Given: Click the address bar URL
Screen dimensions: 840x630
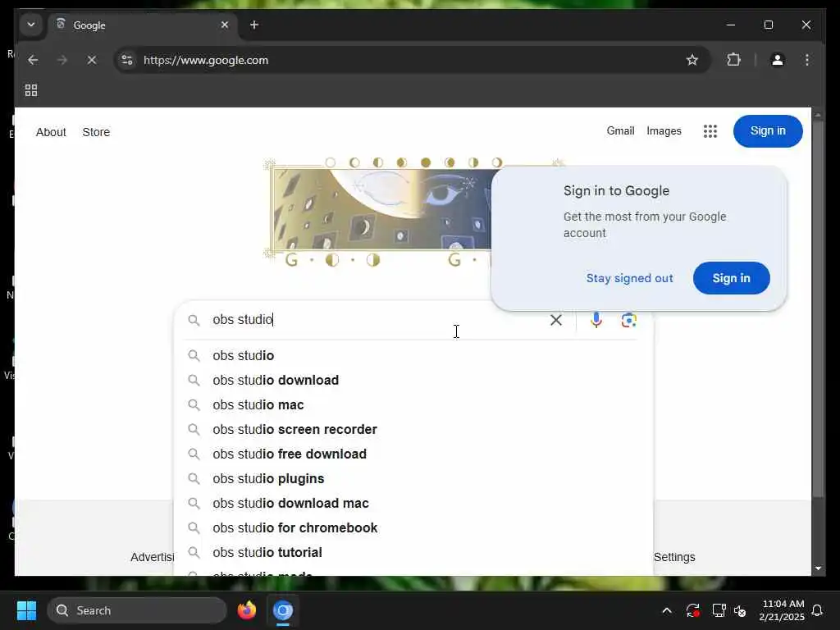Looking at the screenshot, I should (206, 60).
